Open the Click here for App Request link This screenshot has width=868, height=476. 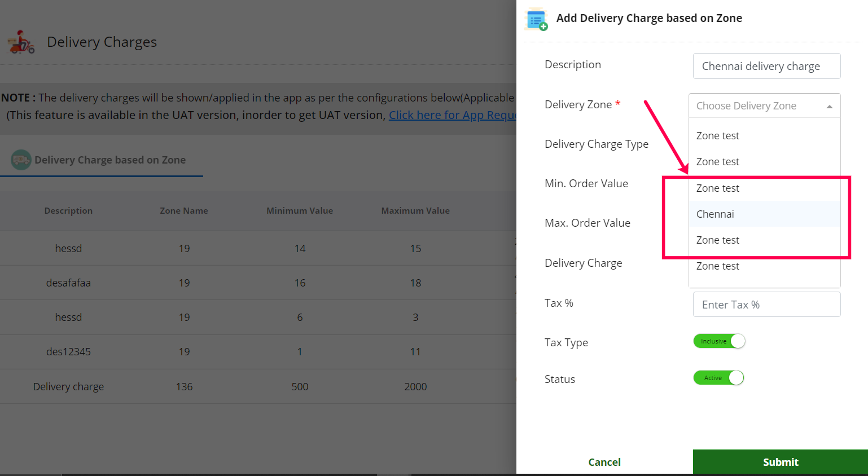tap(452, 115)
